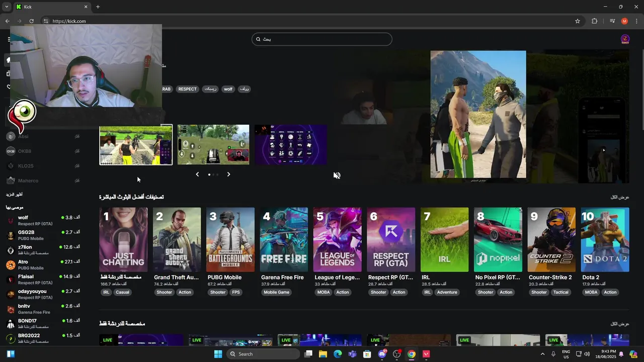644x362 pixels.
Task: Click the MOBA tag under Dota 2
Action: click(x=591, y=292)
